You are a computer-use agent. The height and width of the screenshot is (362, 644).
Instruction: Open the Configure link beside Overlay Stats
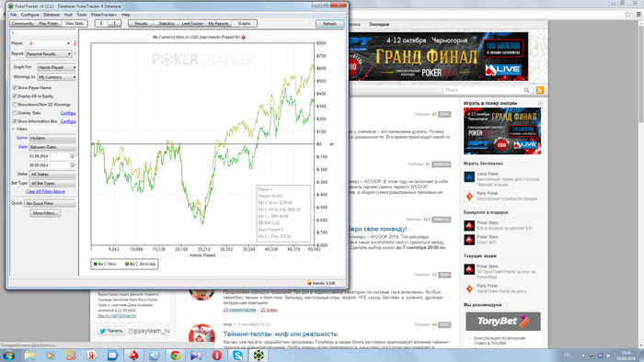(68, 113)
